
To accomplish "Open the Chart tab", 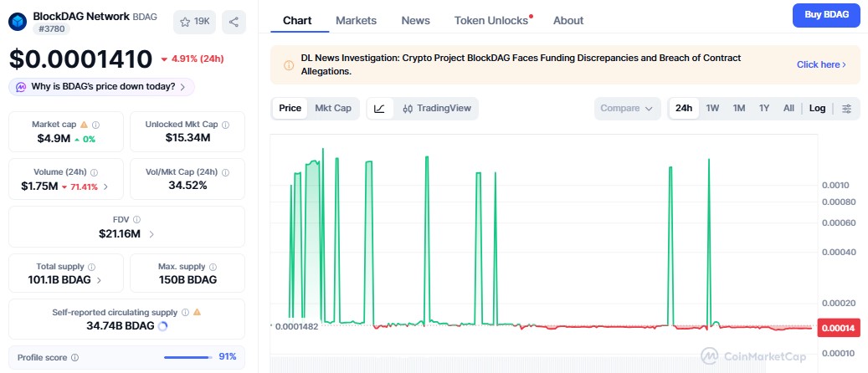I will pos(297,20).
